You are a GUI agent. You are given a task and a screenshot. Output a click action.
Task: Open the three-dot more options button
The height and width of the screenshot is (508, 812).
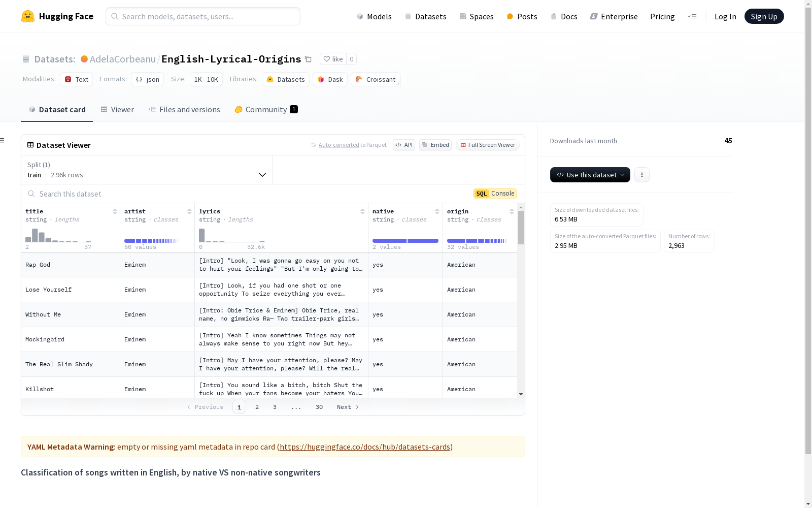click(642, 175)
